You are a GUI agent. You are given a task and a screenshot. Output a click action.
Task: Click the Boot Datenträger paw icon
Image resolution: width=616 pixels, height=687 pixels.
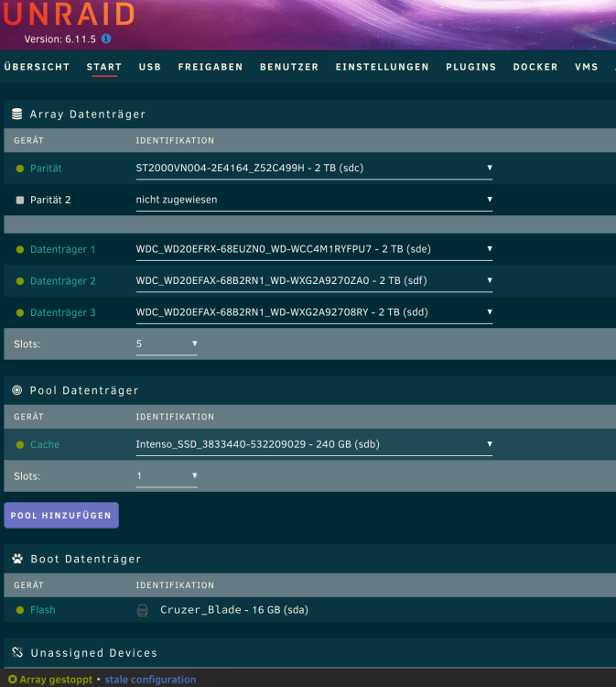click(x=17, y=559)
